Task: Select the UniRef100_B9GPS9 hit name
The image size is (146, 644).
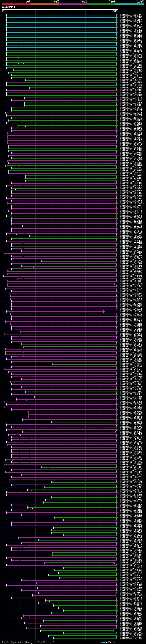Action: 131,319
